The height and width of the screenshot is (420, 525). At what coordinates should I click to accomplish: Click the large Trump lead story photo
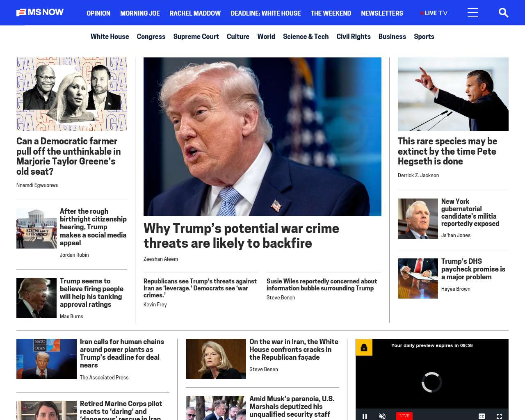pos(262,137)
